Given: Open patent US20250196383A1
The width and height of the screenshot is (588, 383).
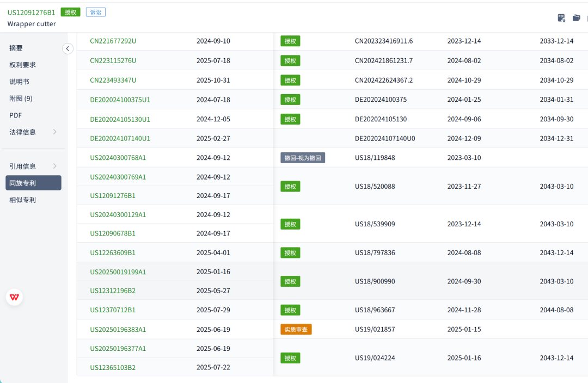Looking at the screenshot, I should (x=118, y=329).
